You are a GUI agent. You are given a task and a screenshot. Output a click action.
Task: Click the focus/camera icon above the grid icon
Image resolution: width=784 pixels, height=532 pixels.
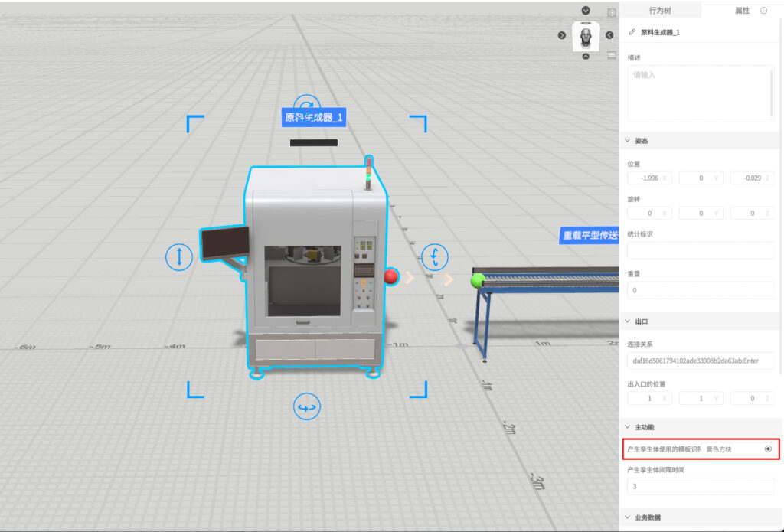click(612, 12)
